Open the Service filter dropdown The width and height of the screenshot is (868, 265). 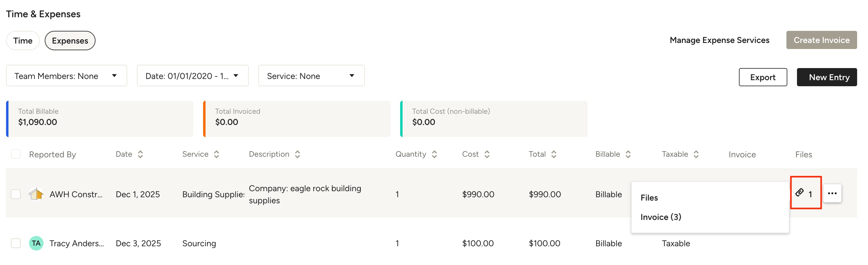311,76
